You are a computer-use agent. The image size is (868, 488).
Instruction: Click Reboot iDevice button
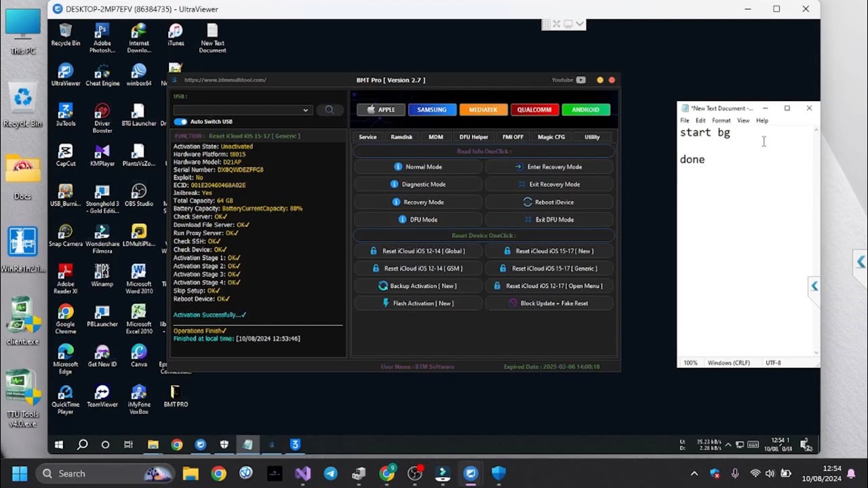pyautogui.click(x=549, y=202)
